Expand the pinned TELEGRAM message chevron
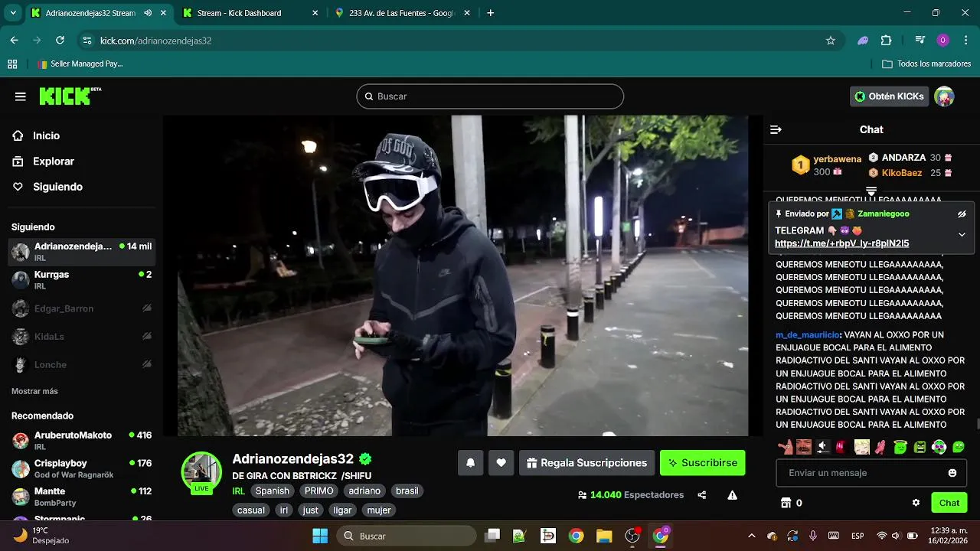This screenshot has height=551, width=980. 962,235
